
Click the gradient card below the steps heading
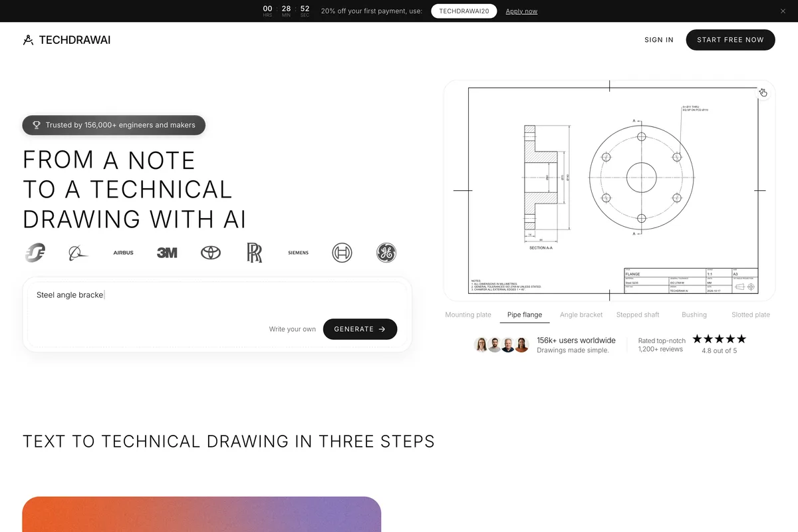click(x=201, y=514)
